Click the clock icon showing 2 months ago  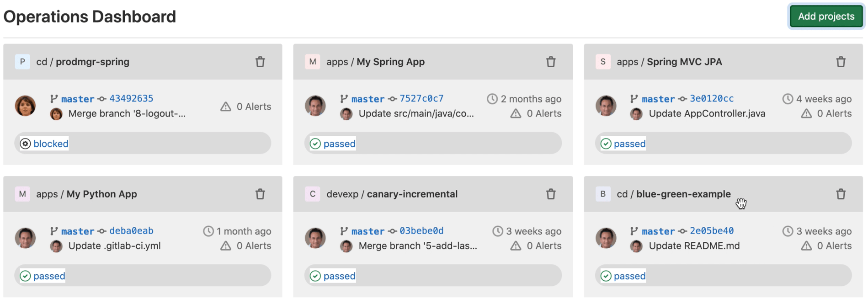point(492,98)
